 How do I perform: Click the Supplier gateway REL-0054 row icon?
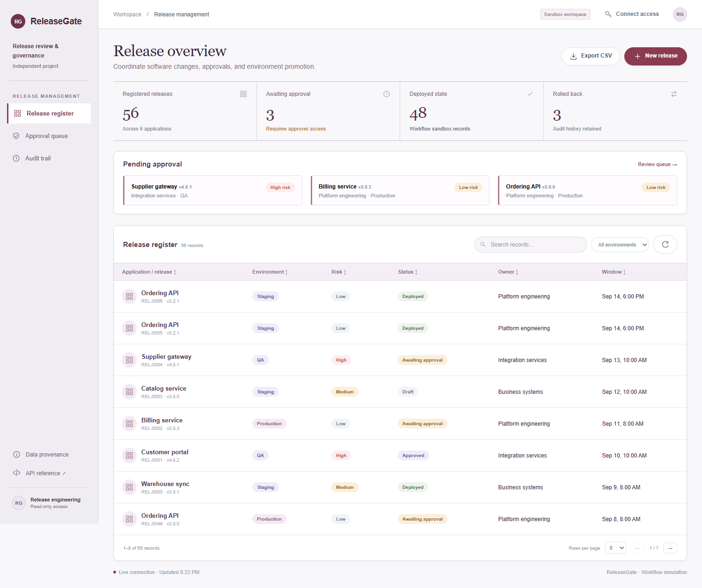(130, 360)
